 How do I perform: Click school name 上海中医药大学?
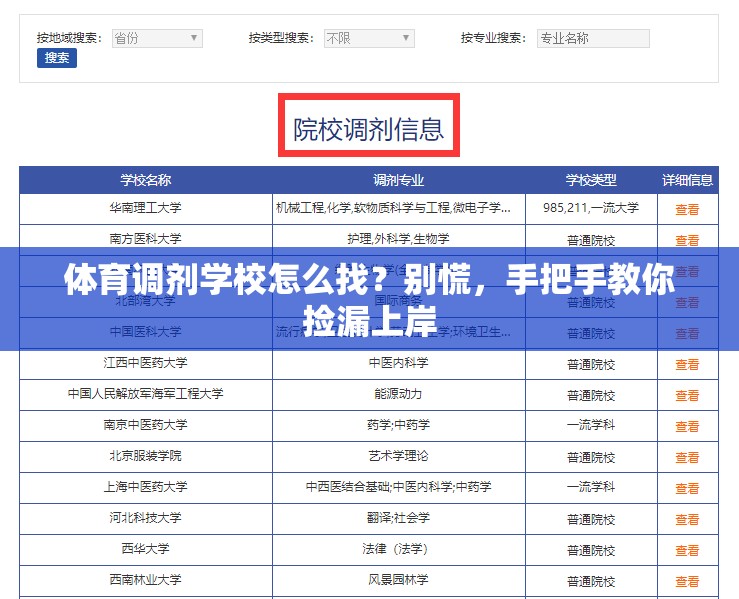[x=146, y=487]
